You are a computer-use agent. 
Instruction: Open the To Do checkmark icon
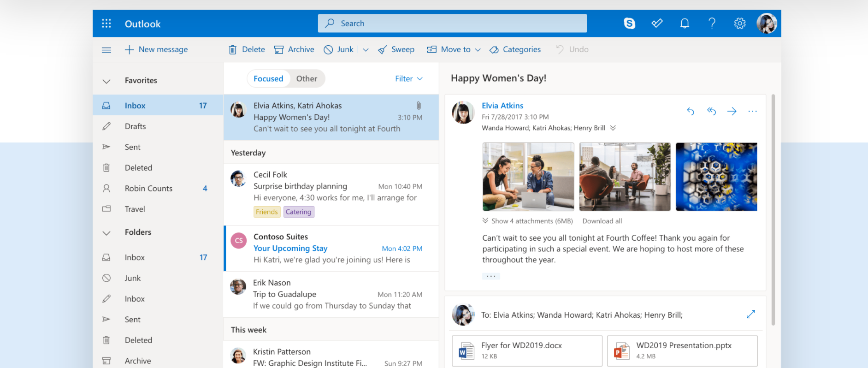pos(657,23)
